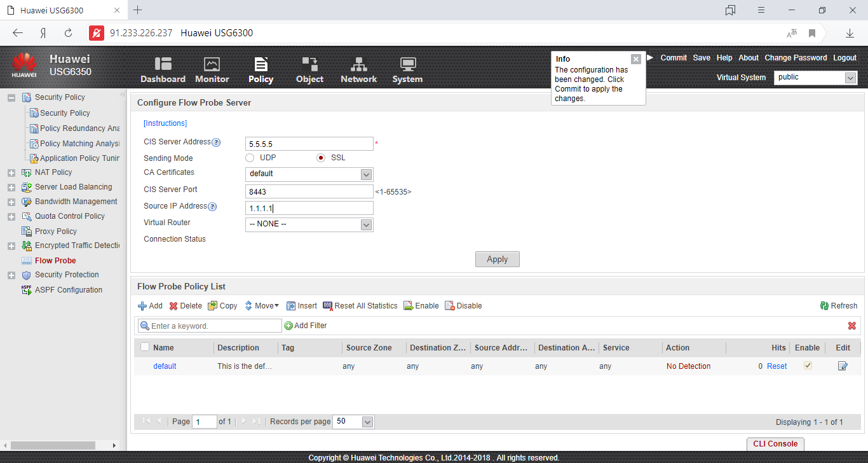Viewport: 868px width, 463px height.
Task: Tick the select-all checkbox in the Name header
Action: [x=145, y=347]
